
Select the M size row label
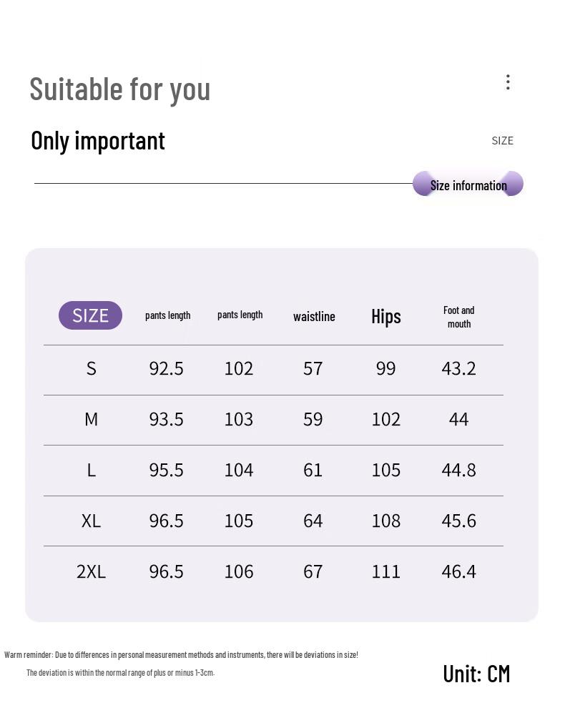pyautogui.click(x=91, y=419)
